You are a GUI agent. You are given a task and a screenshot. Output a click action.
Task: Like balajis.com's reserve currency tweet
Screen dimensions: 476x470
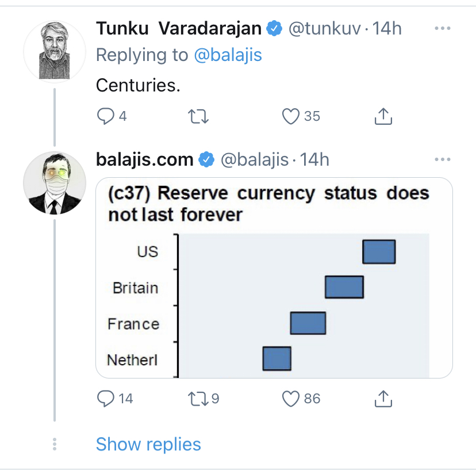pyautogui.click(x=291, y=398)
